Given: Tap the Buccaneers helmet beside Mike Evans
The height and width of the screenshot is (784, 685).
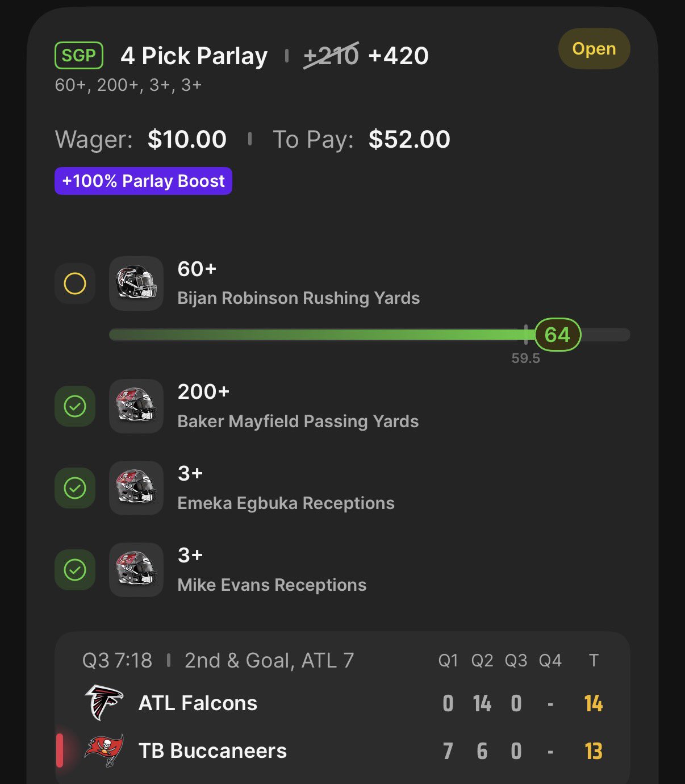Looking at the screenshot, I should [x=136, y=570].
